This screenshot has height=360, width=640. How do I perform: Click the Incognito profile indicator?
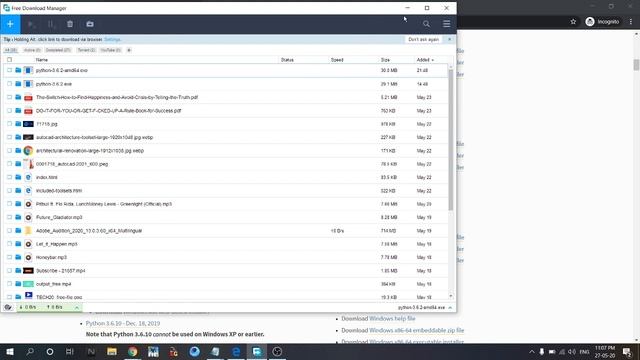click(x=602, y=22)
